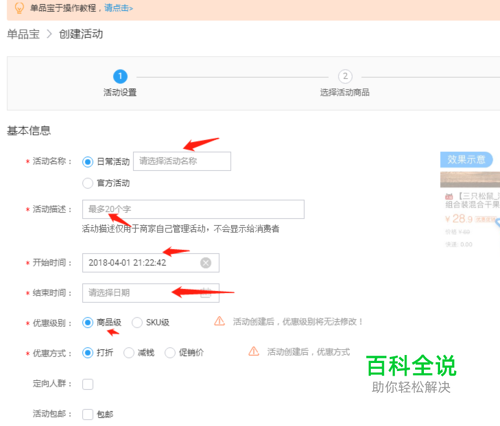Select the 官方活动 radio button
This screenshot has height=426, width=500.
(x=87, y=183)
